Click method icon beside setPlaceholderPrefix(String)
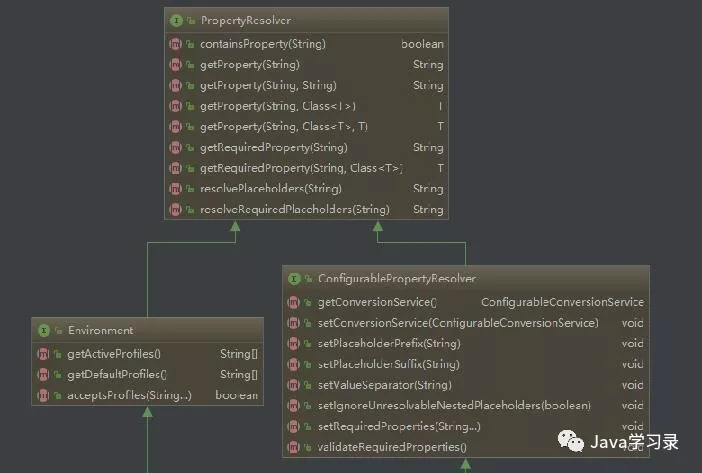This screenshot has width=702, height=473. coord(293,343)
